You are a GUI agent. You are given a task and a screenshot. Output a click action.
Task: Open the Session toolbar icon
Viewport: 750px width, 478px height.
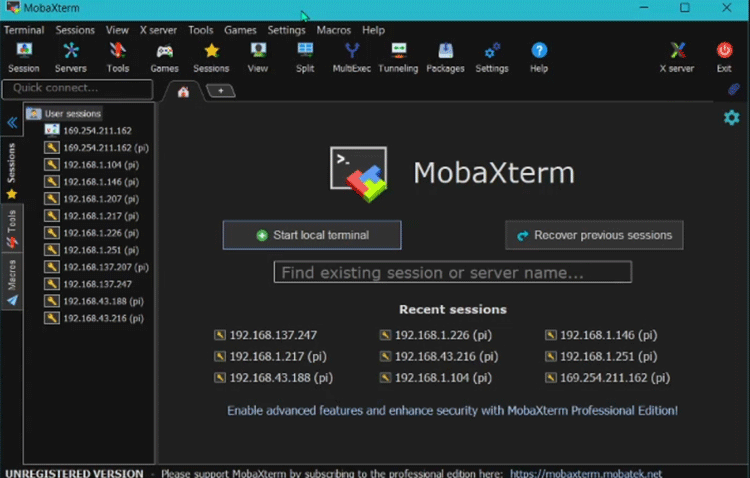[x=23, y=57]
